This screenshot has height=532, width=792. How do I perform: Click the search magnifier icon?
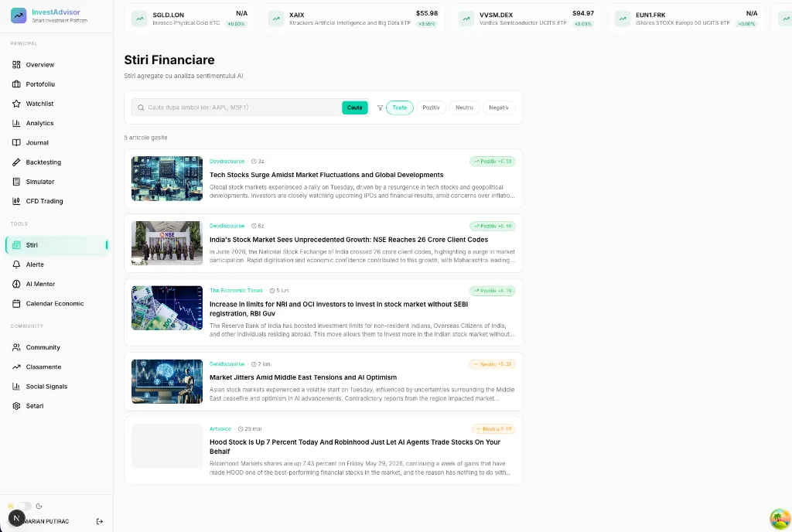pos(141,107)
